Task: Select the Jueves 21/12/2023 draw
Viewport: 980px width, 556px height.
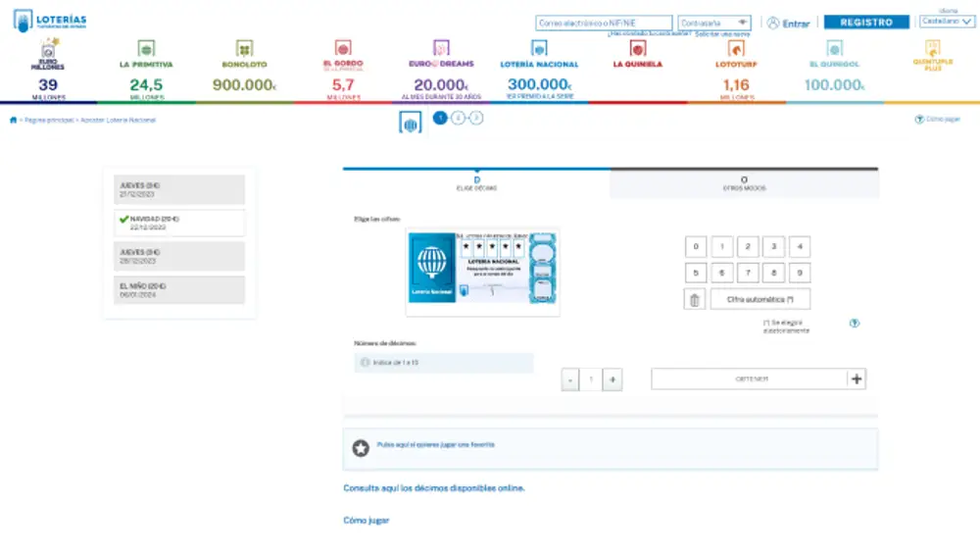Action: [x=179, y=189]
